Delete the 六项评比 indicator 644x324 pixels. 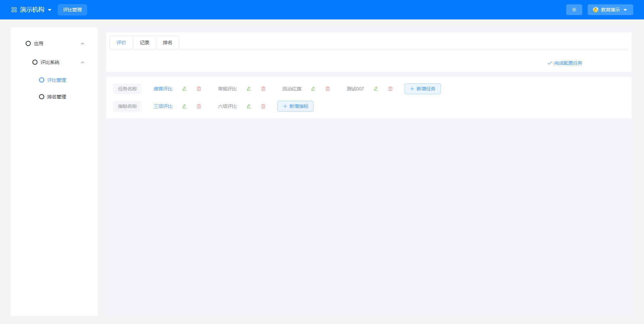coord(263,106)
